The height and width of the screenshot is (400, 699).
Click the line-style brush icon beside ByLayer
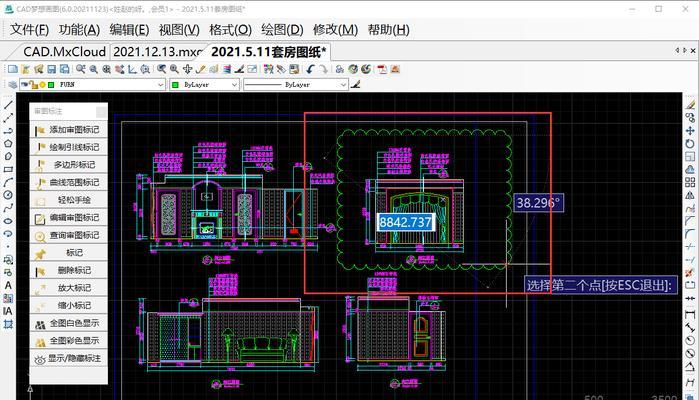[355, 84]
